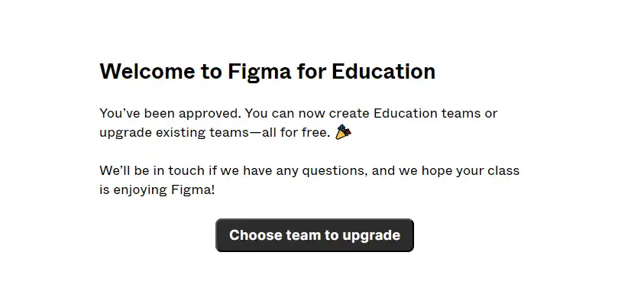Click the word for in the heading
The image size is (644, 304).
pyautogui.click(x=312, y=71)
